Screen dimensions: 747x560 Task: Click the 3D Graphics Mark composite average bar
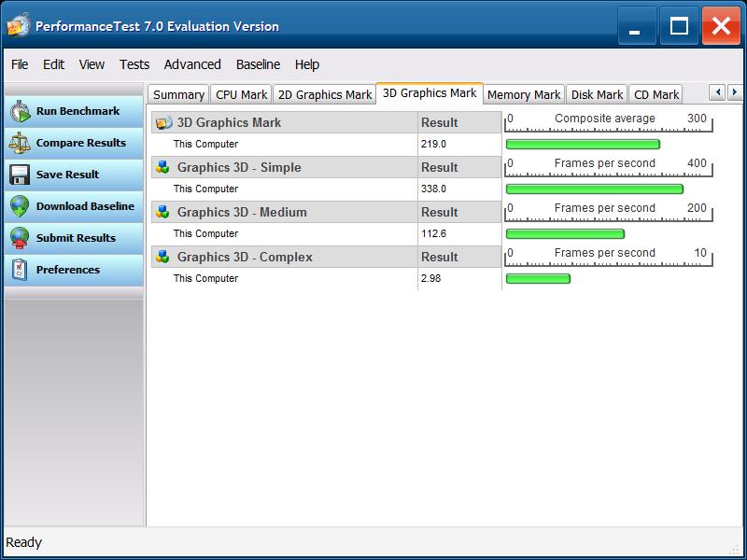pyautogui.click(x=583, y=145)
